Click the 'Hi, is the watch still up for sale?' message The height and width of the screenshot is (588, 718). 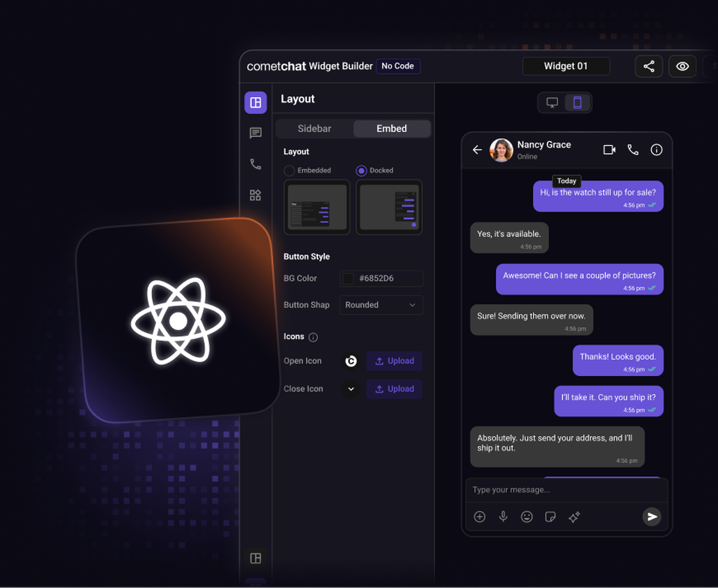click(598, 196)
